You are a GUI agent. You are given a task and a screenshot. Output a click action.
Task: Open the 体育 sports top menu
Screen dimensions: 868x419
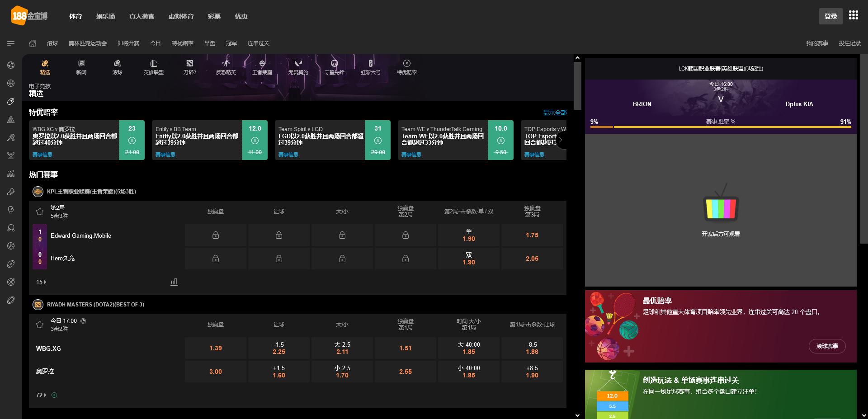(75, 16)
